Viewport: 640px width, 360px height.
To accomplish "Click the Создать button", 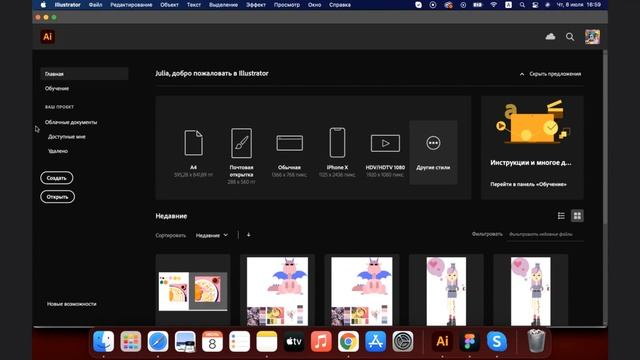I will 57,178.
